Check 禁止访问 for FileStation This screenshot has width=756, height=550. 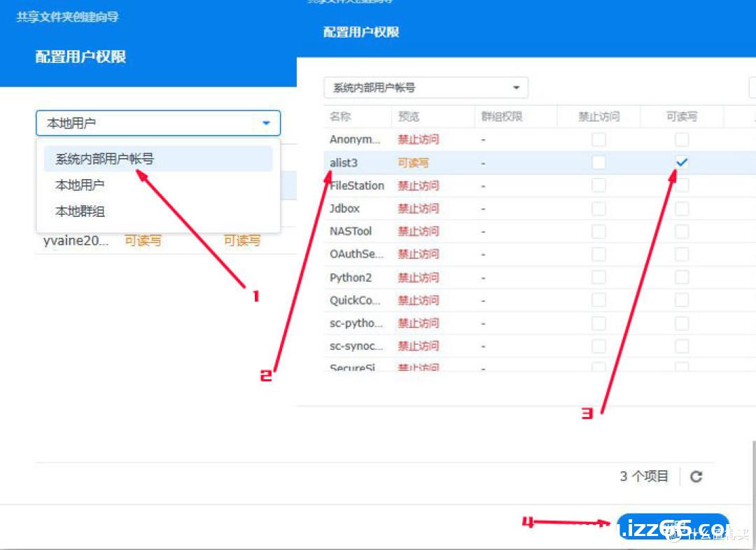pyautogui.click(x=598, y=185)
